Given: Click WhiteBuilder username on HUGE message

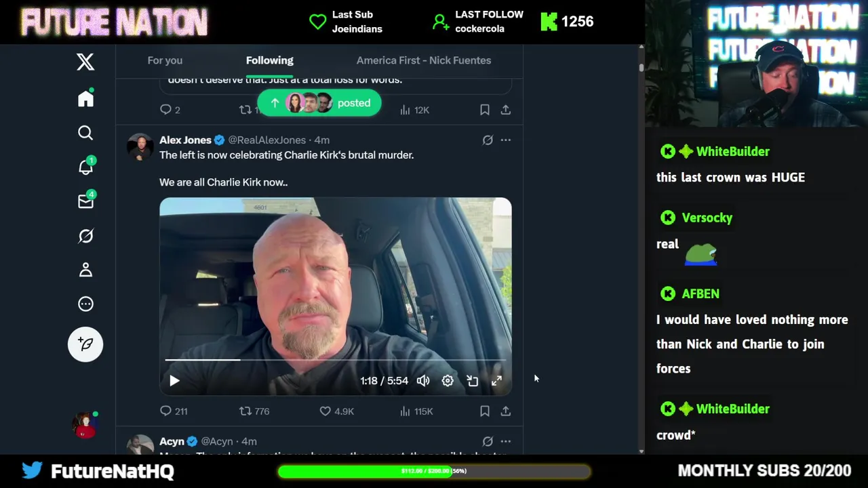Looking at the screenshot, I should [732, 151].
